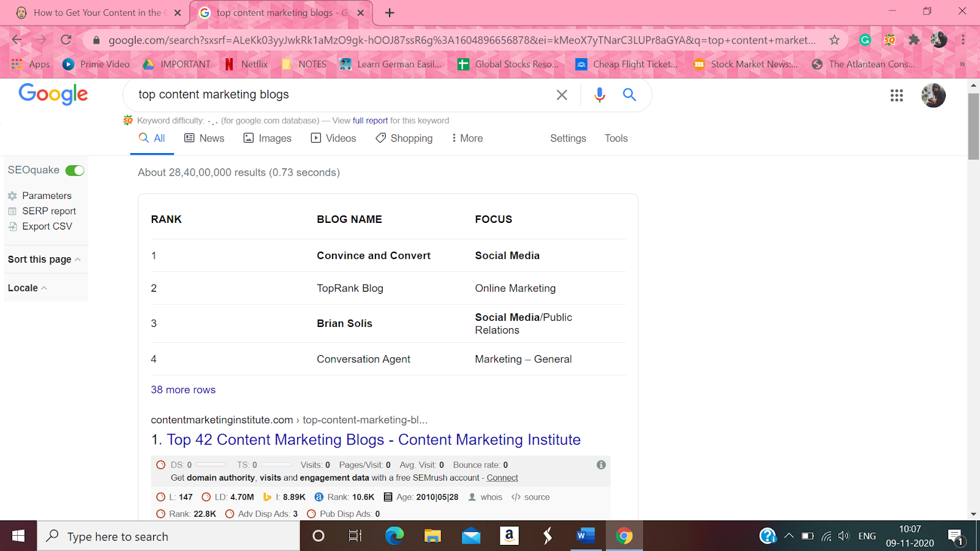Switch to the News results tab
This screenshot has height=551, width=980.
tap(205, 138)
